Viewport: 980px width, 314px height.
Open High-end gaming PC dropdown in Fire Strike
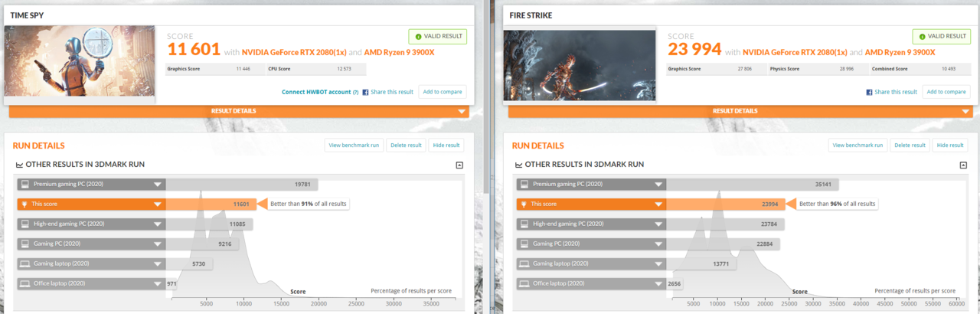(x=657, y=224)
